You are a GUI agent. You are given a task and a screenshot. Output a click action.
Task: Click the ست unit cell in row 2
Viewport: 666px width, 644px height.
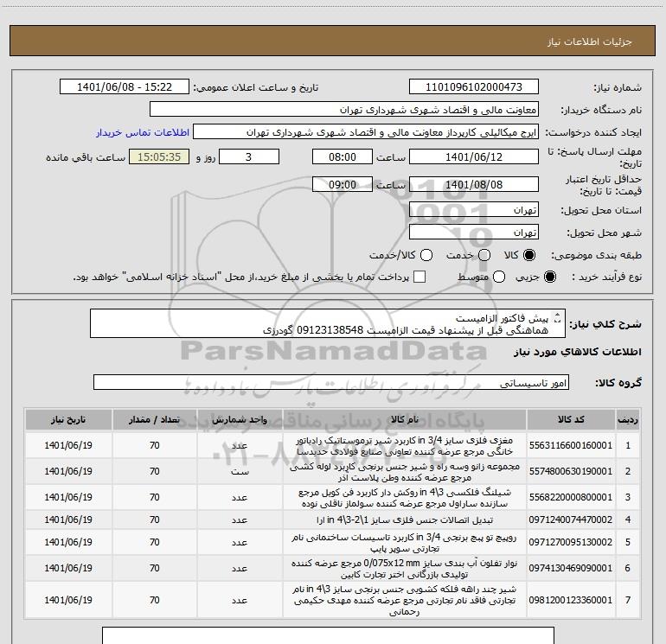[x=240, y=471]
